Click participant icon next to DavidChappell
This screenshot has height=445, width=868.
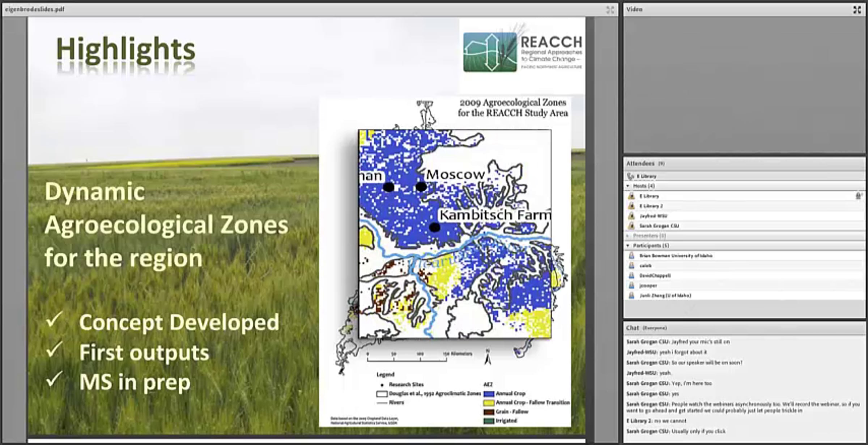631,275
